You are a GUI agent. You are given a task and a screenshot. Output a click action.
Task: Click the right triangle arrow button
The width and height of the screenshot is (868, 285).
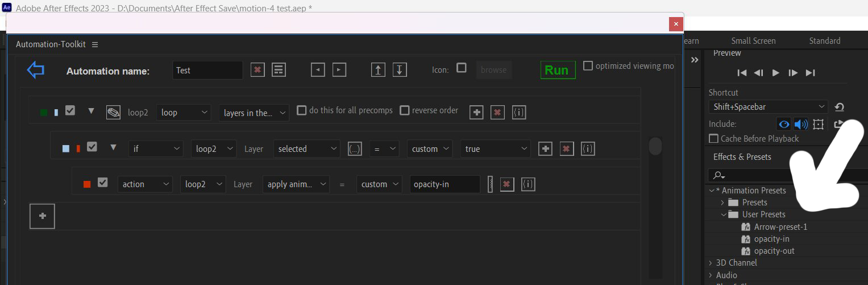point(339,70)
